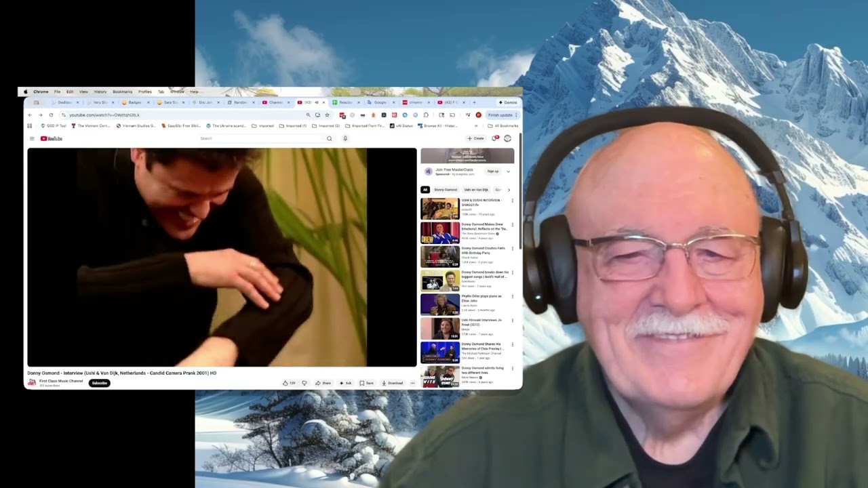The height and width of the screenshot is (488, 868).
Task: Open a new browser tab
Action: point(474,102)
